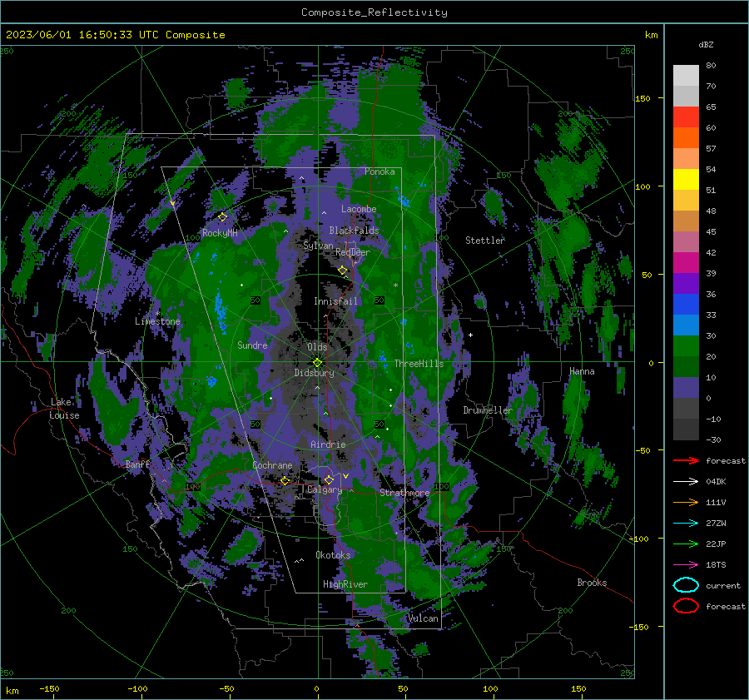749x700 pixels.
Task: Click the white 04DK arrow legend icon
Action: 686,481
